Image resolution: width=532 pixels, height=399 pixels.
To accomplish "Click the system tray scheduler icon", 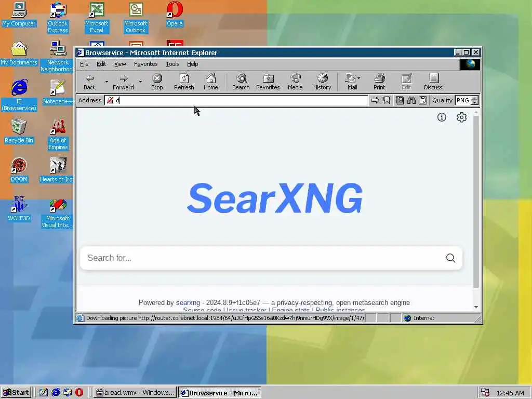I will click(x=485, y=393).
